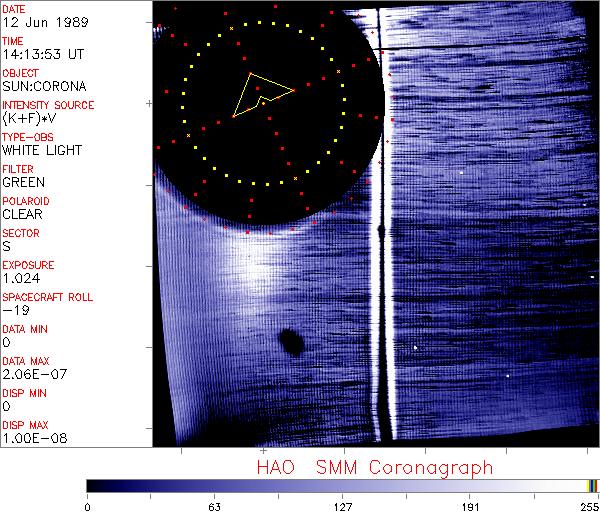
Task: Click the time value 14:13:53 UT
Action: pyautogui.click(x=40, y=55)
